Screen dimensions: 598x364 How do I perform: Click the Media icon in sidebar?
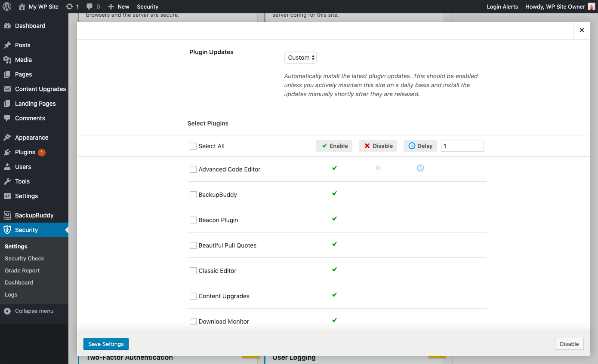click(7, 60)
